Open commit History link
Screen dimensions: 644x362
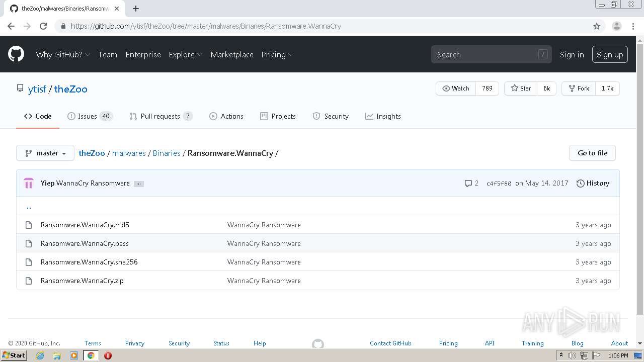point(593,183)
